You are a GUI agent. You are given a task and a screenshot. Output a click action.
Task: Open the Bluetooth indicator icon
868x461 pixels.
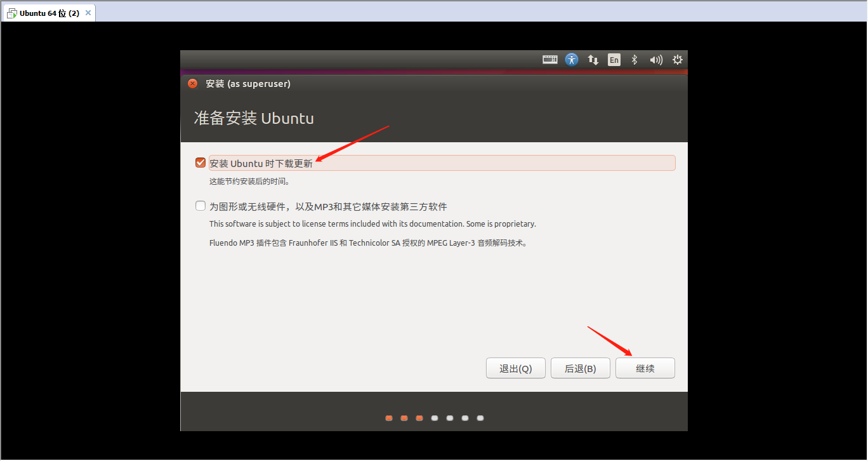tap(634, 60)
